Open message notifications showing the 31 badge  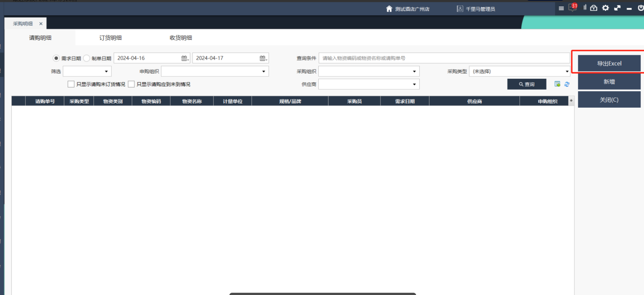572,8
